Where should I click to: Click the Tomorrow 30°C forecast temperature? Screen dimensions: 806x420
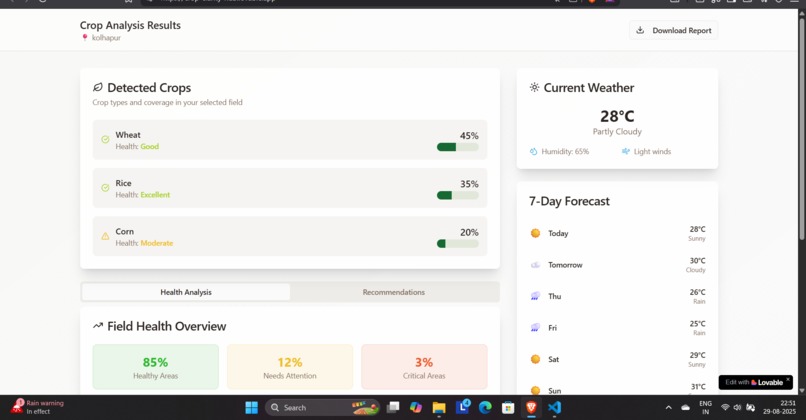pyautogui.click(x=698, y=261)
